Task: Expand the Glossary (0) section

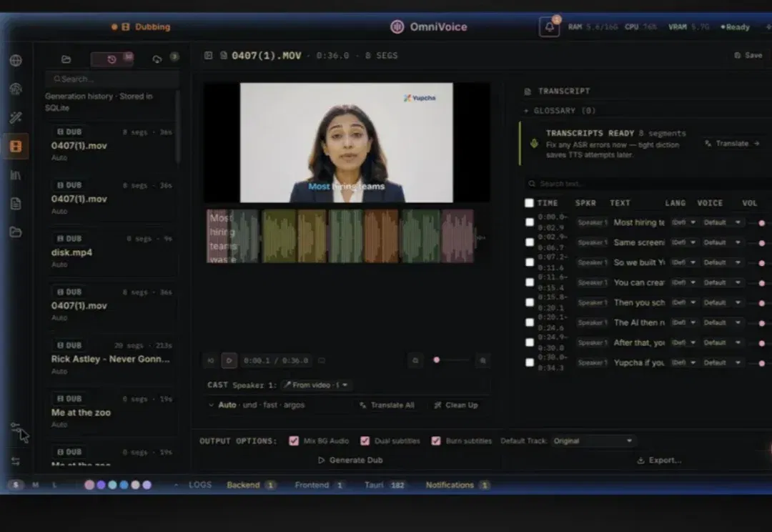Action: (559, 111)
